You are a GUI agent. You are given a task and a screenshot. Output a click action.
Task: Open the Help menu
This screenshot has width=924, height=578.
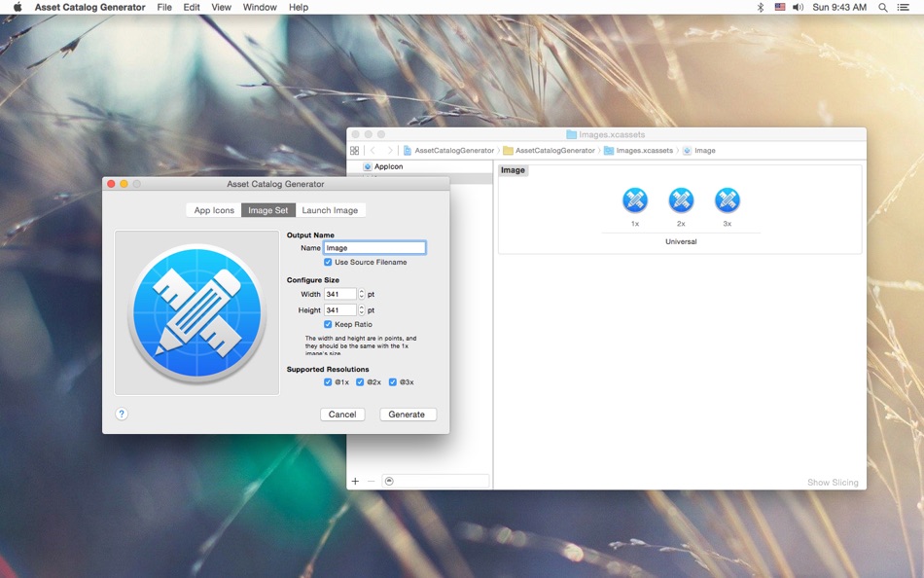coord(299,7)
